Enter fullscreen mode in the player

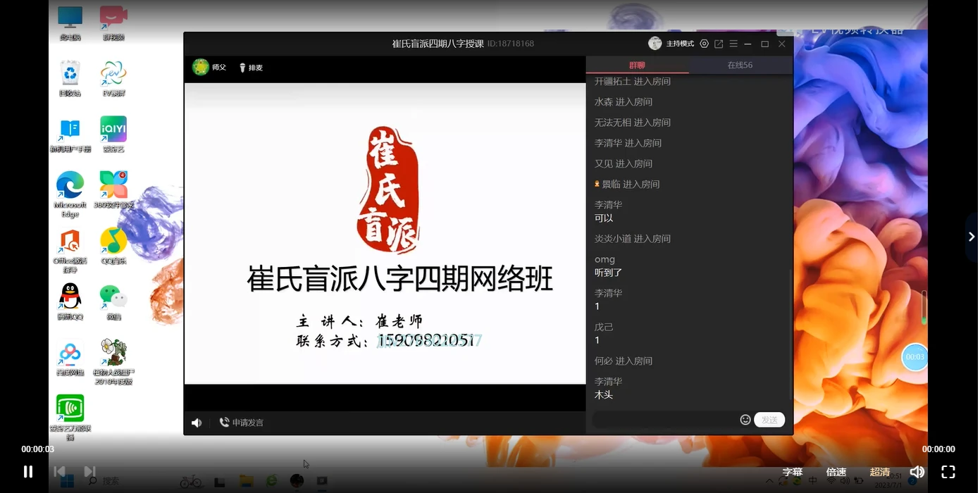pyautogui.click(x=948, y=472)
